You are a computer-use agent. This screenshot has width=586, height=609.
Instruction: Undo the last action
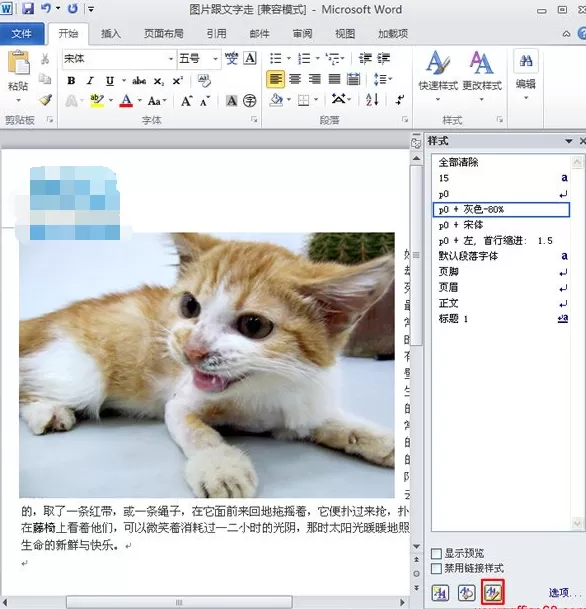click(46, 8)
